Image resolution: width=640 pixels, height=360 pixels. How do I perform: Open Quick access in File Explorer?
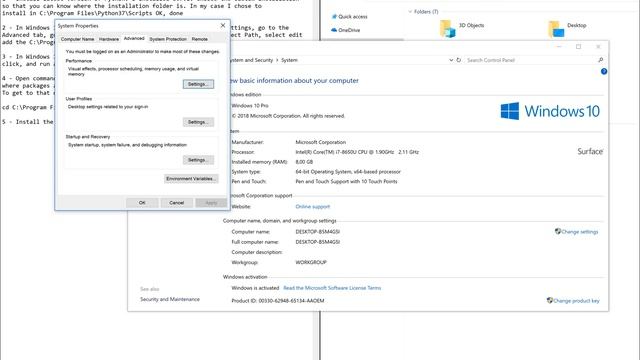349,17
